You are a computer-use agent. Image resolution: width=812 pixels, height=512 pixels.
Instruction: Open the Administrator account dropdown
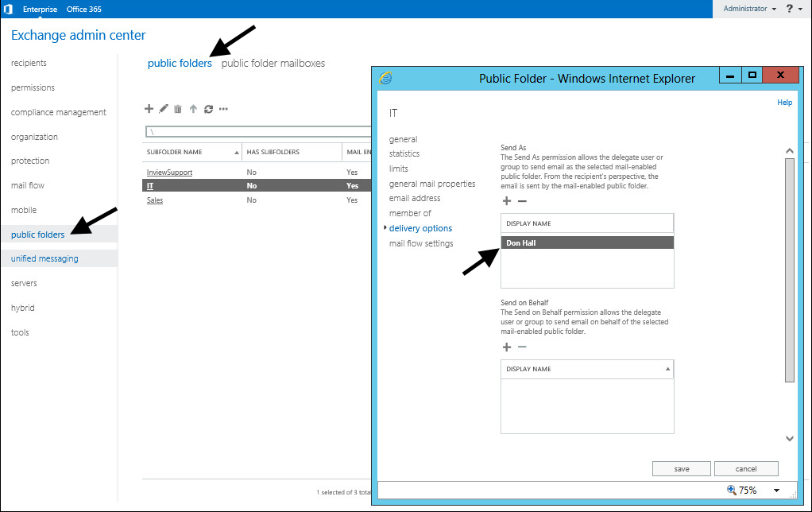749,9
